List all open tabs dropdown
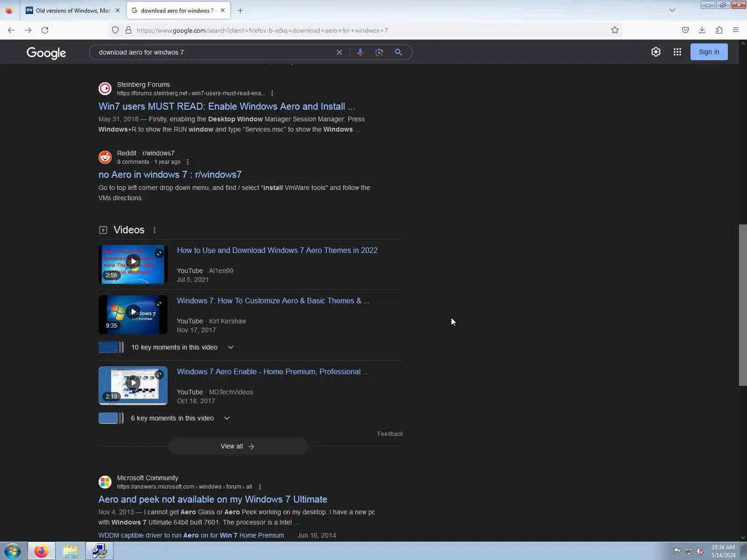Screen dimensions: 747x560 [672, 10]
